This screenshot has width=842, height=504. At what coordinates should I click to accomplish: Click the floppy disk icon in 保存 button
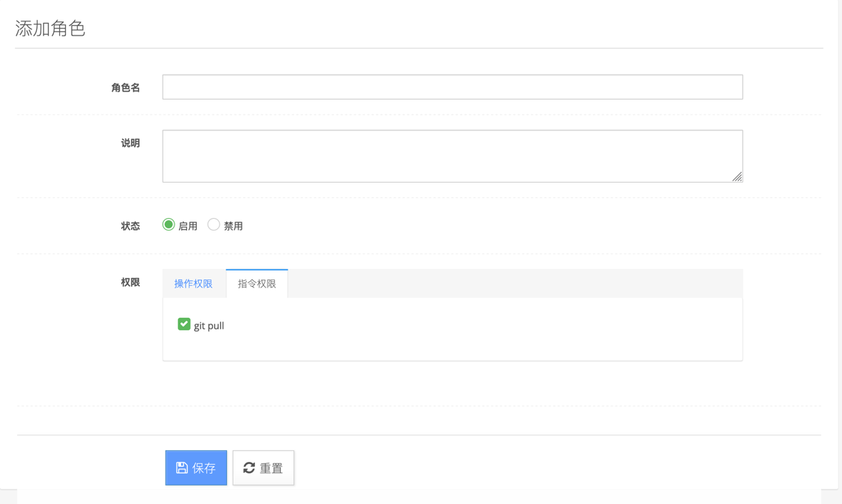[x=182, y=468]
